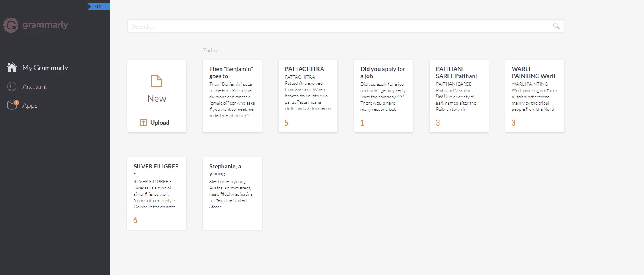The image size is (644, 275).
Task: Click issue count 5 on PATTACHITRA card
Action: [x=287, y=123]
